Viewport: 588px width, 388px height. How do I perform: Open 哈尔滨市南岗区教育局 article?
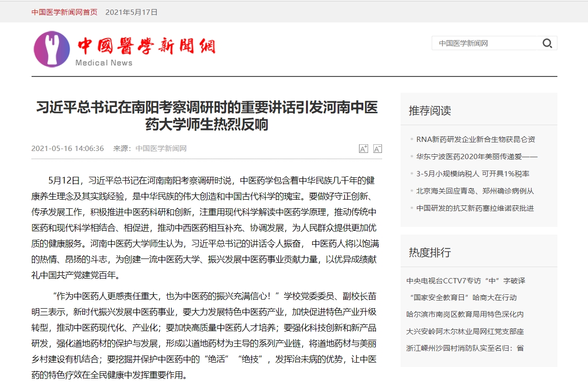465,314
